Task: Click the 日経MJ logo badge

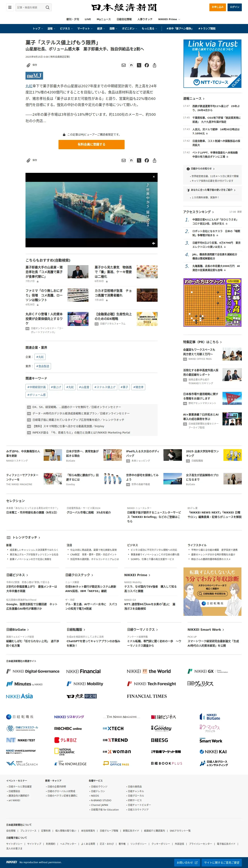Action: (x=34, y=76)
